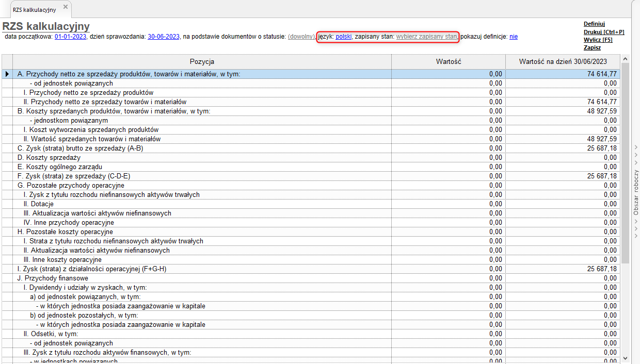This screenshot has width=640, height=364.
Task: Click the Pozycja column header
Action: click(x=201, y=61)
